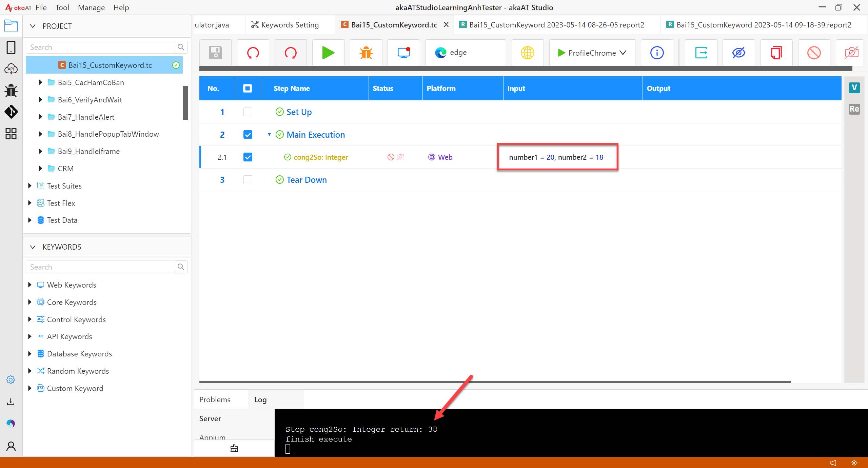Click the first red reload arrow icon
Viewport: 868px width, 468px height.
pyautogui.click(x=253, y=53)
